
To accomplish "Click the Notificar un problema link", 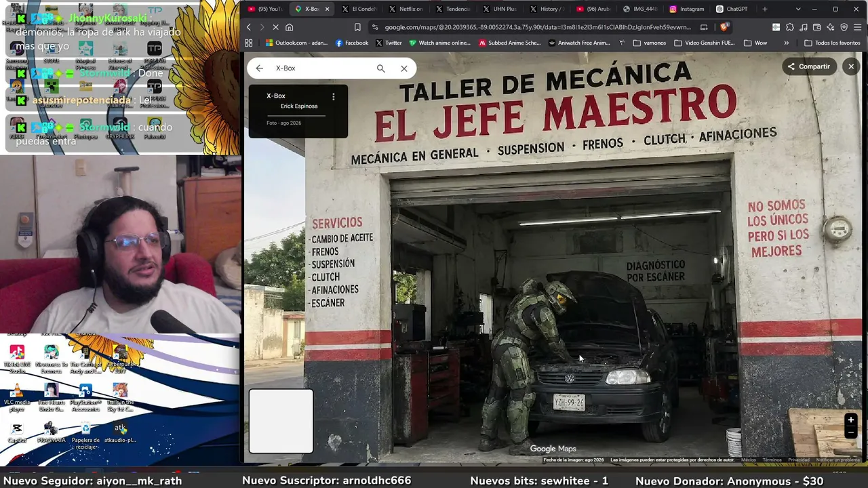I will tap(837, 460).
